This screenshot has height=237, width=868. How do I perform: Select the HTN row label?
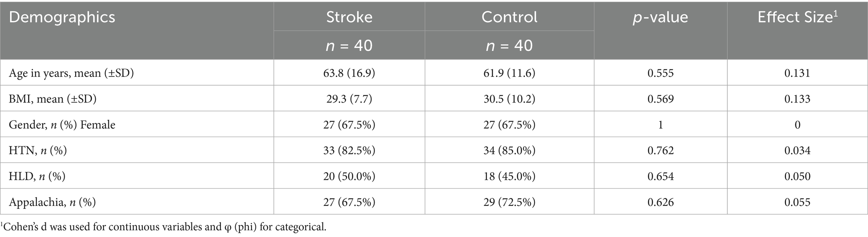click(38, 150)
